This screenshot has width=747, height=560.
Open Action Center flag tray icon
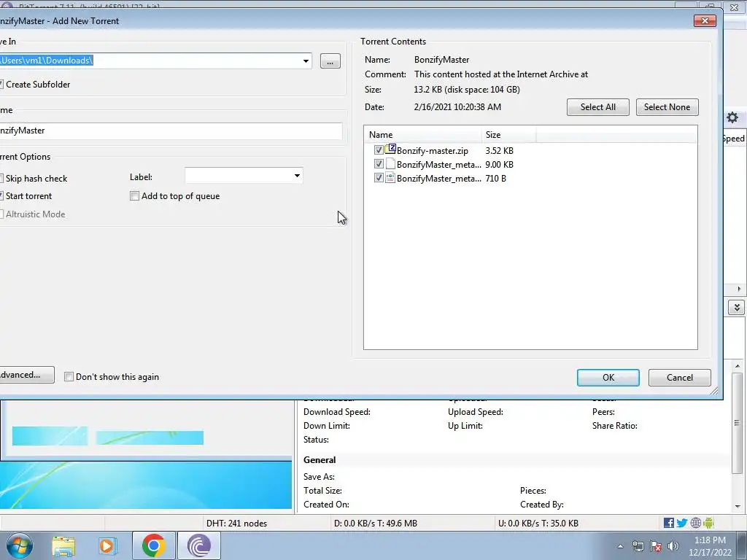(656, 546)
